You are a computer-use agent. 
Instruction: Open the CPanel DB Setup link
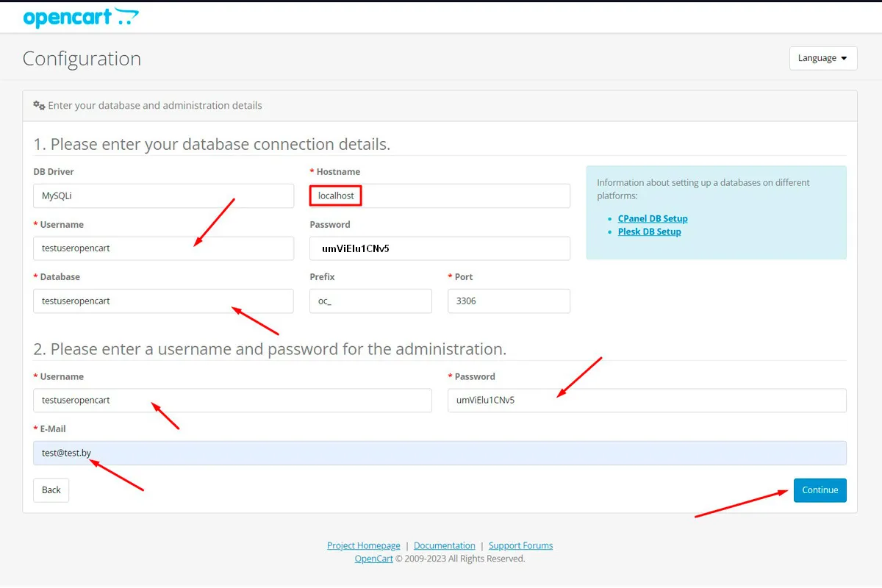(x=653, y=218)
